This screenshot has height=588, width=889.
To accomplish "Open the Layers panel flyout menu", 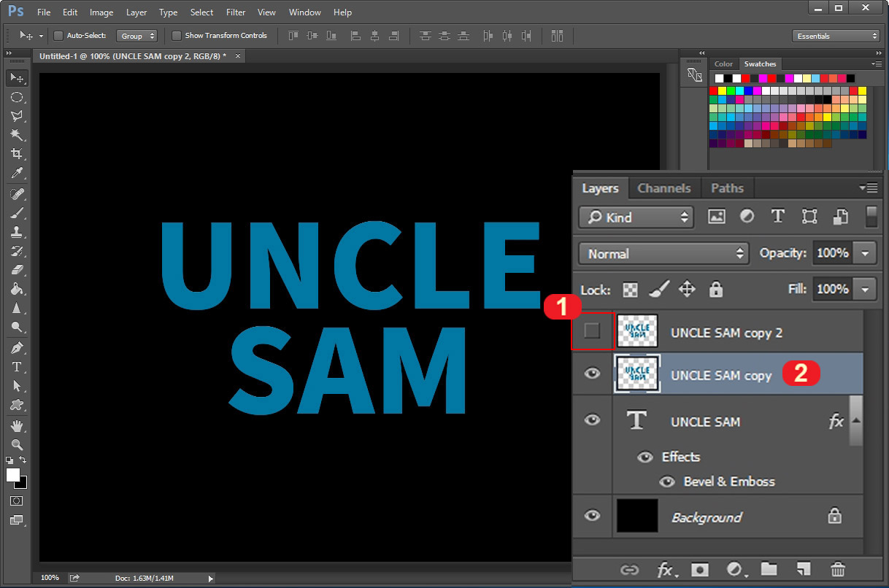I will [868, 188].
